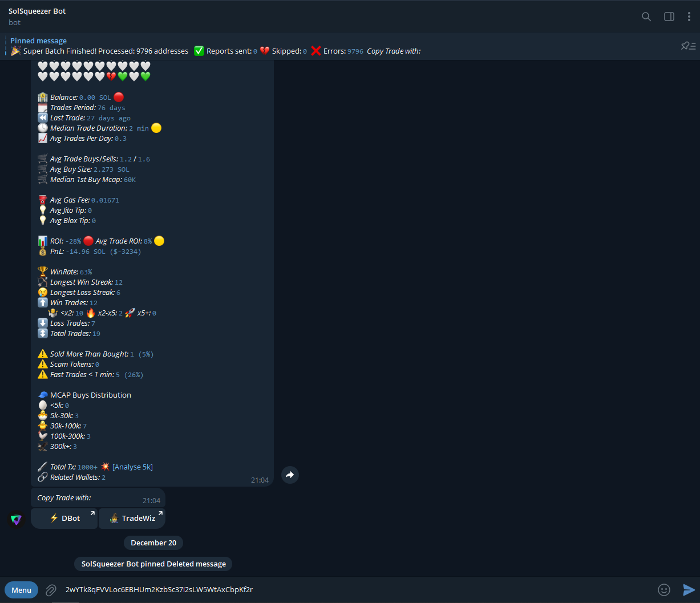Click the Median Trade Duration 2 min line
This screenshot has height=603, width=700.
click(x=99, y=128)
